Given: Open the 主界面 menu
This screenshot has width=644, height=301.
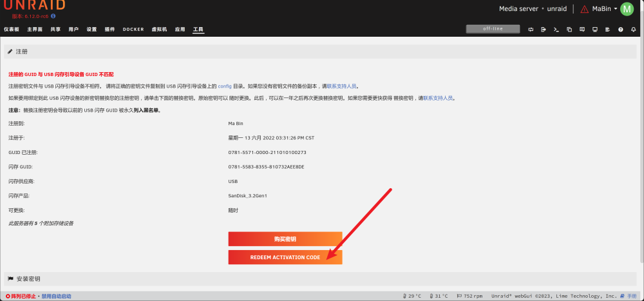Looking at the screenshot, I should (35, 30).
